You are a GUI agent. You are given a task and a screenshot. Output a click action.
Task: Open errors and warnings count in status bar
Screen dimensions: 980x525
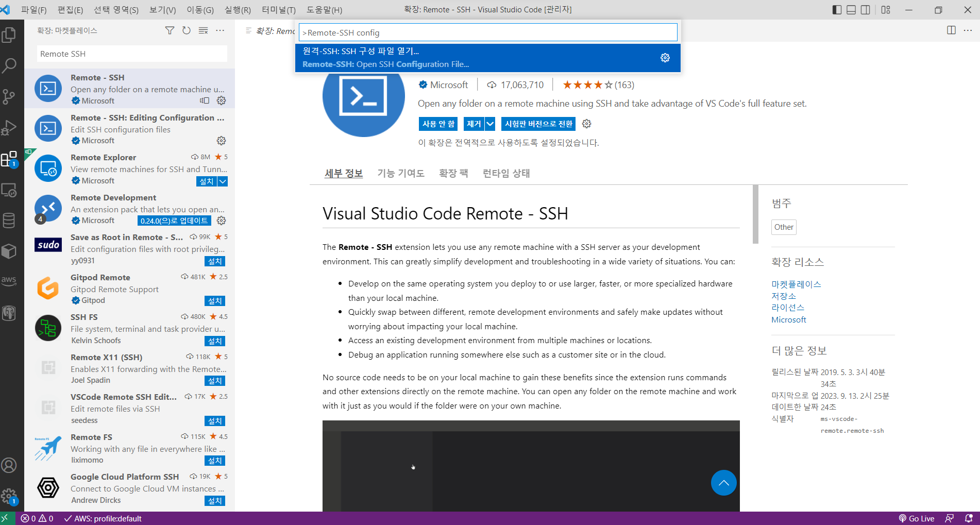(37, 518)
